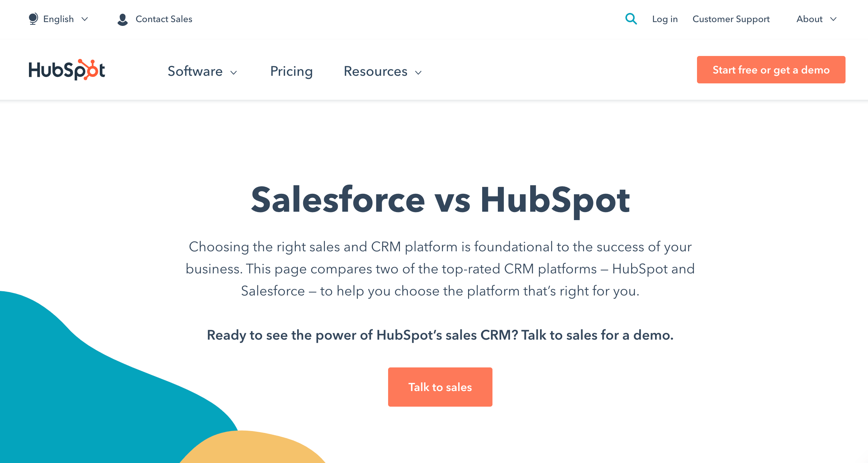The image size is (868, 463).
Task: Click the globe language icon
Action: tap(33, 19)
